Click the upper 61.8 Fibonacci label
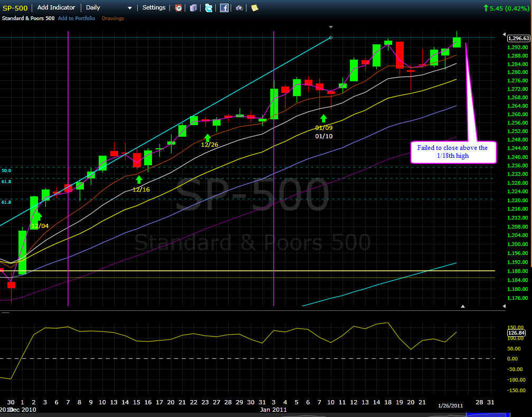Image resolution: width=532 pixels, height=417 pixels. pos(6,182)
